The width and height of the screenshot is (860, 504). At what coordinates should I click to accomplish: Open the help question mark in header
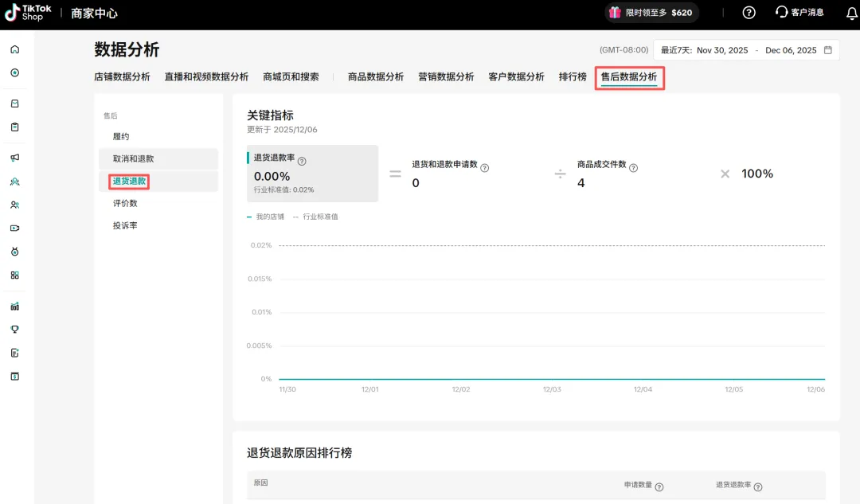749,13
